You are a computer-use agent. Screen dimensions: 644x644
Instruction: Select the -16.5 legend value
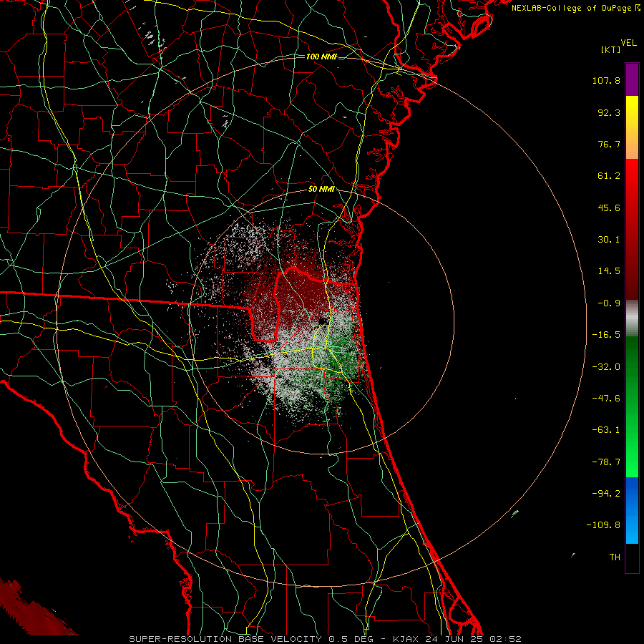[x=606, y=335]
